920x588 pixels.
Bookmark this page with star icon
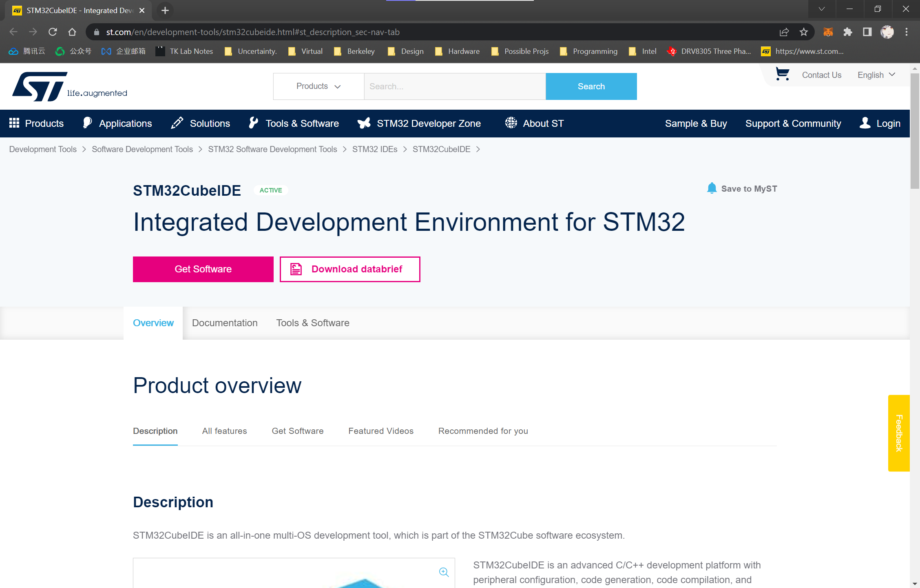tap(804, 32)
